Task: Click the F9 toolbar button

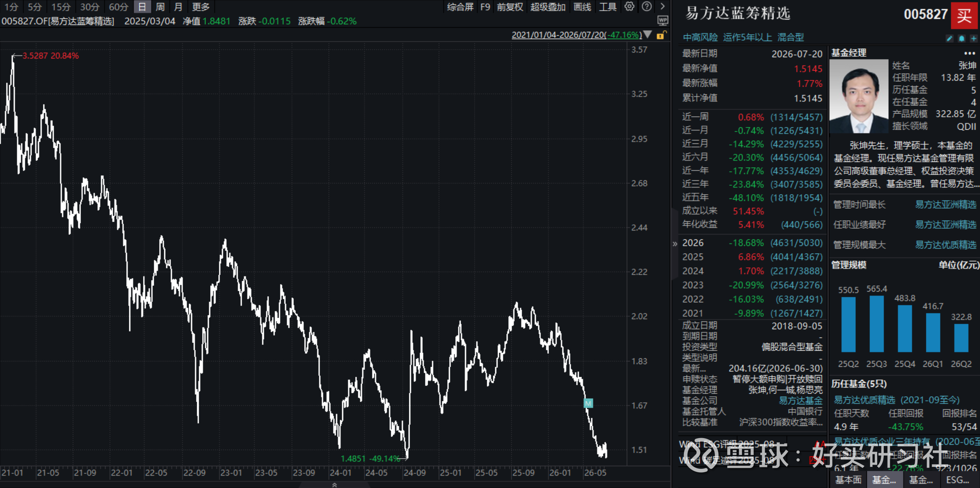Action: (x=485, y=7)
